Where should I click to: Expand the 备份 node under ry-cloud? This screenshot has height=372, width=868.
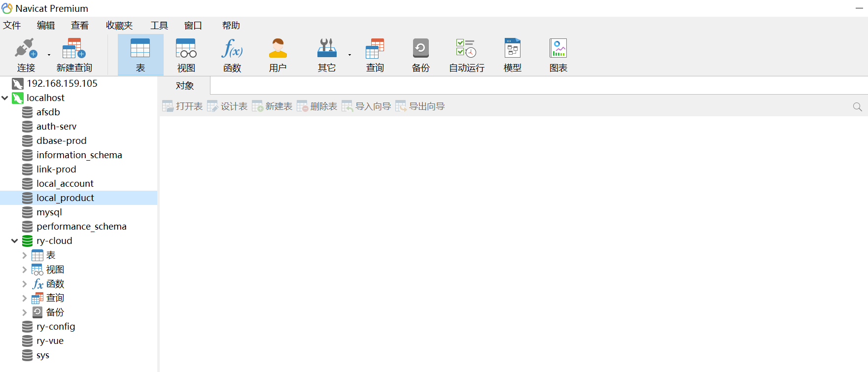pyautogui.click(x=25, y=312)
